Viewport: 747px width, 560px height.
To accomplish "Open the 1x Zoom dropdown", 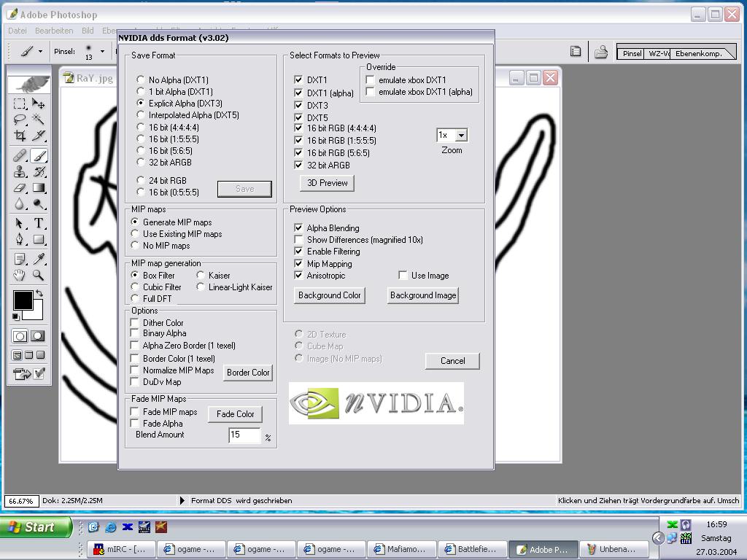I will (461, 135).
